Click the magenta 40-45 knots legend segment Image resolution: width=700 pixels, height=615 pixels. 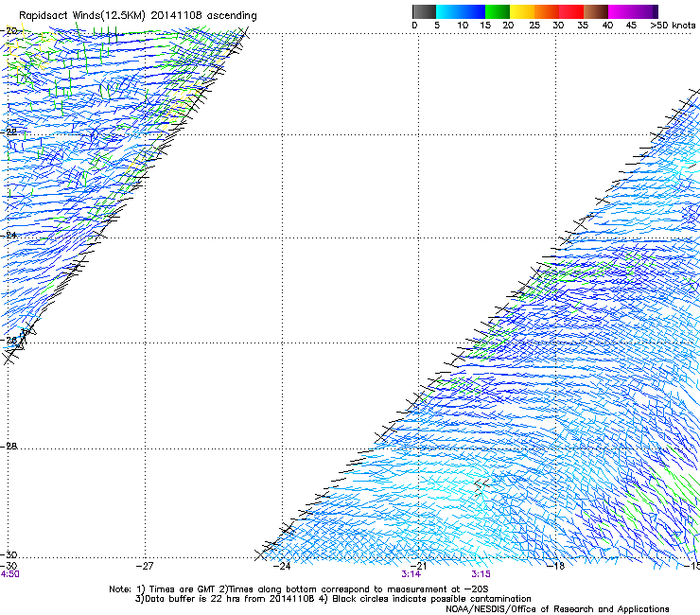pyautogui.click(x=621, y=11)
